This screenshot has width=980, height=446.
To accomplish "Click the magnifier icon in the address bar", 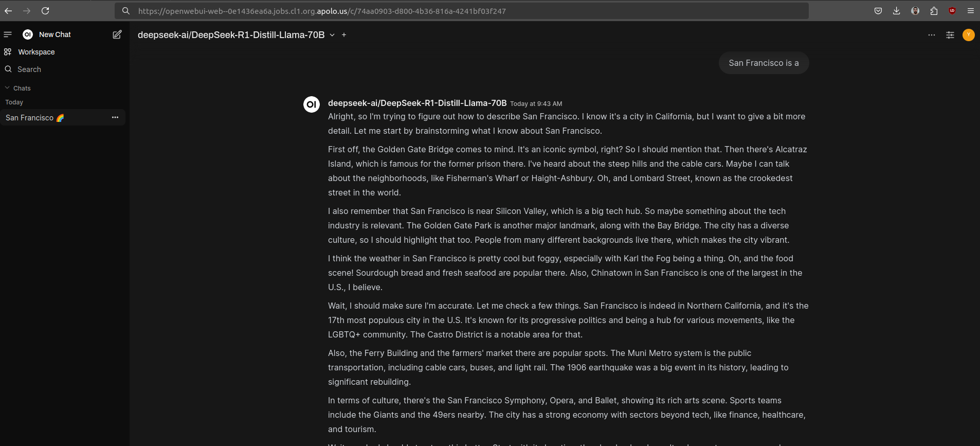I will coord(125,11).
